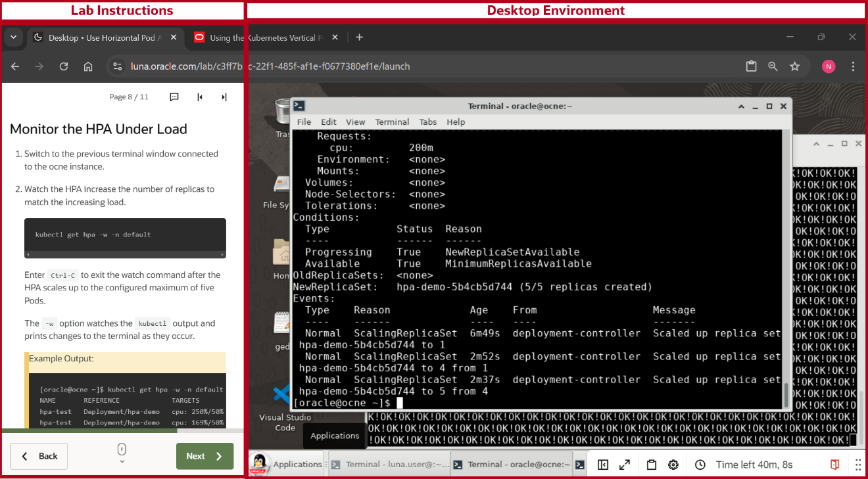Open the Edit menu in oracle@ocne terminal
The height and width of the screenshot is (479, 868).
pos(329,122)
